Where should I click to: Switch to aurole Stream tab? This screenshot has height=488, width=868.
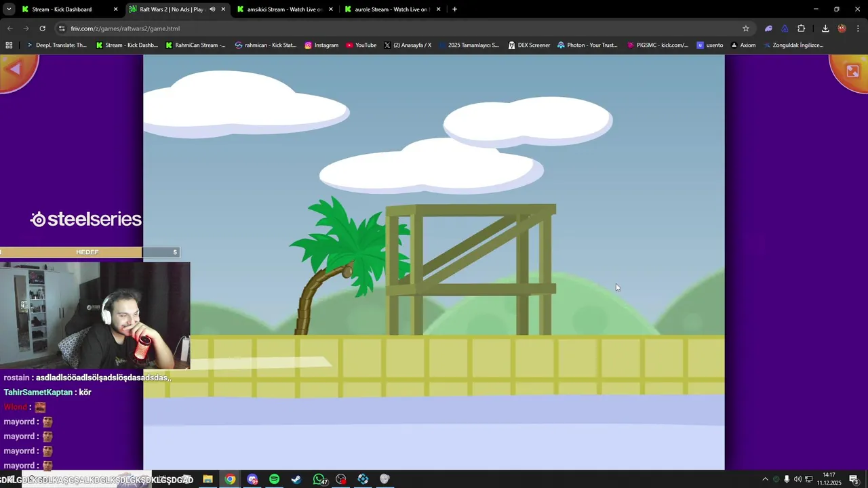pos(392,9)
